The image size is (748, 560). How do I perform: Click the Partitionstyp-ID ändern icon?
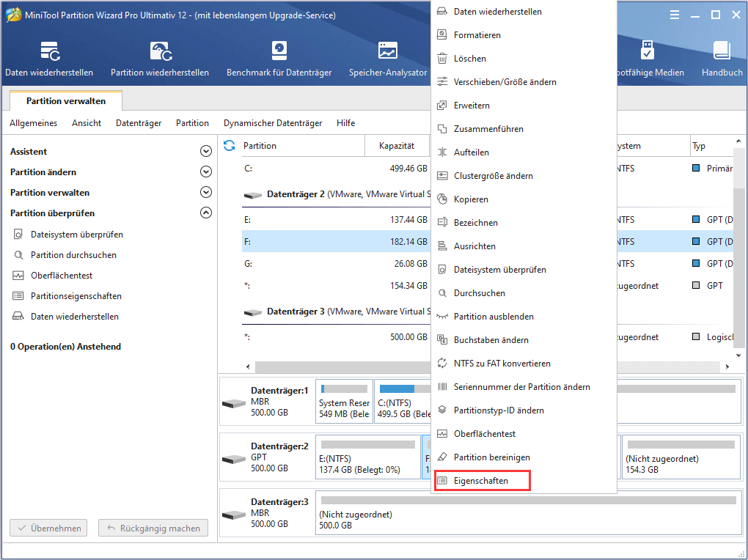tap(442, 410)
